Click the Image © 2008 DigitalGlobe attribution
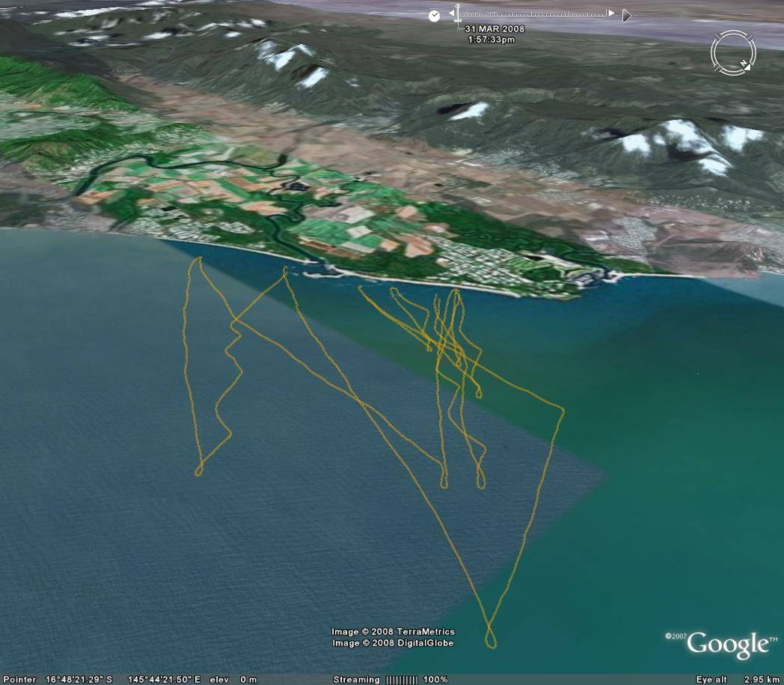Image resolution: width=784 pixels, height=685 pixels. (393, 643)
